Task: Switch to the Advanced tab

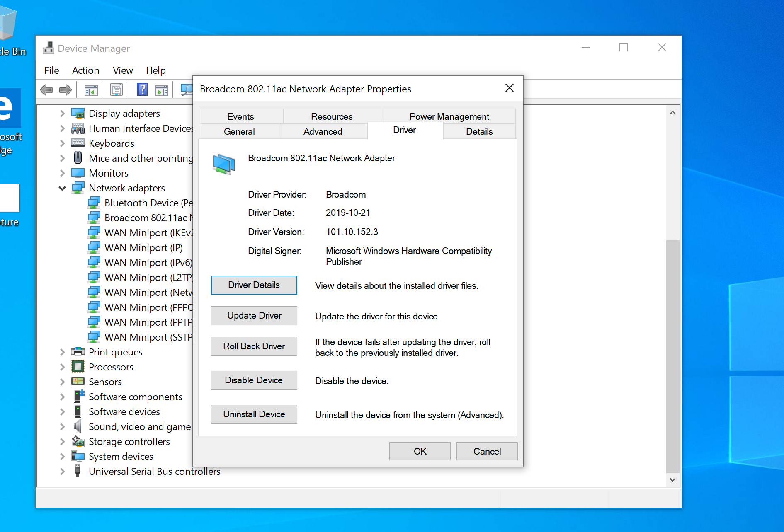Action: [323, 131]
